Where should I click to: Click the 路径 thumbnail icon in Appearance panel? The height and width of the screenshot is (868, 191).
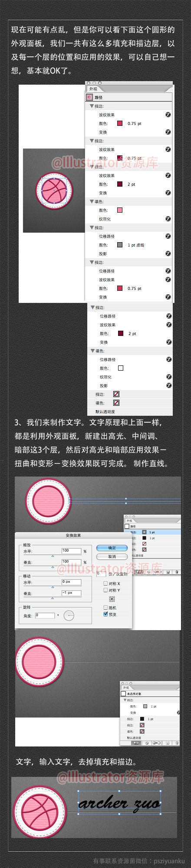tap(90, 97)
